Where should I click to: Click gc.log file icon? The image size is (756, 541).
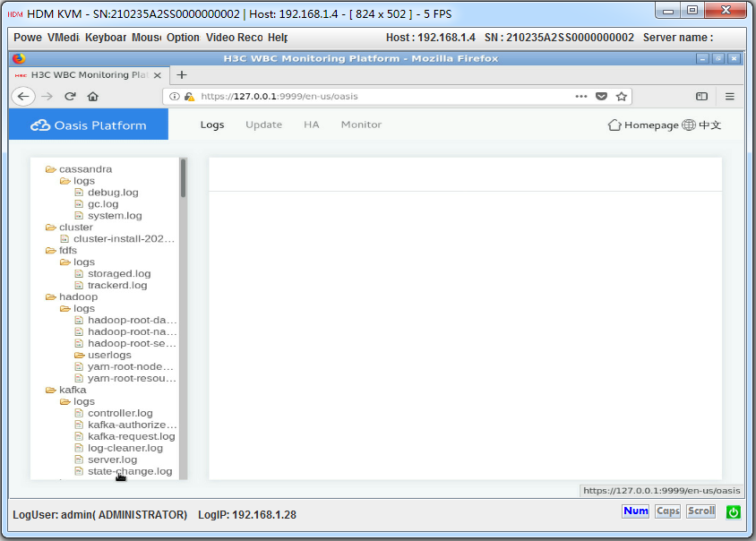[79, 204]
